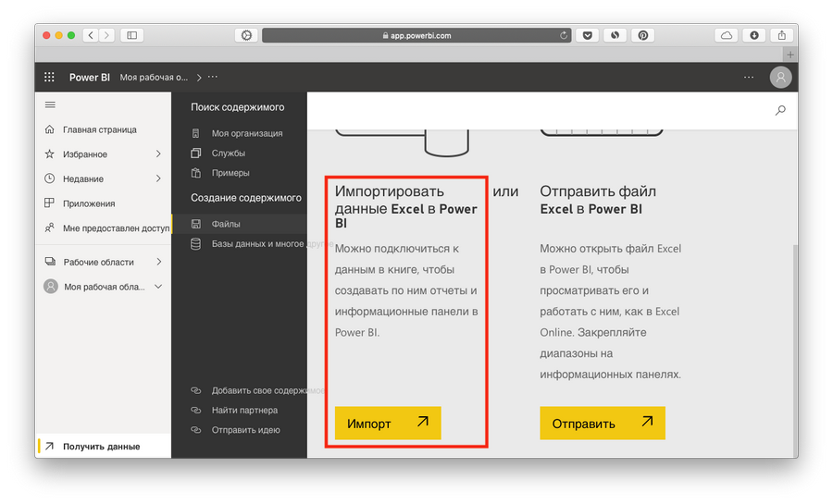Toggle the Safari sidebar button
This screenshot has width=833, height=504.
pyautogui.click(x=131, y=35)
